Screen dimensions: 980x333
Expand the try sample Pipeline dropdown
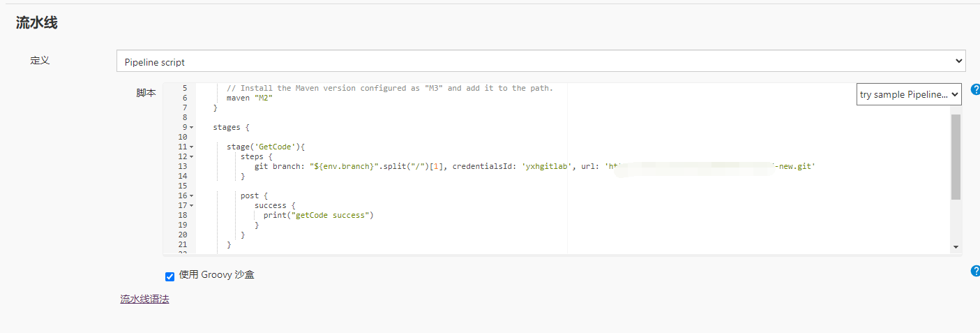[908, 94]
